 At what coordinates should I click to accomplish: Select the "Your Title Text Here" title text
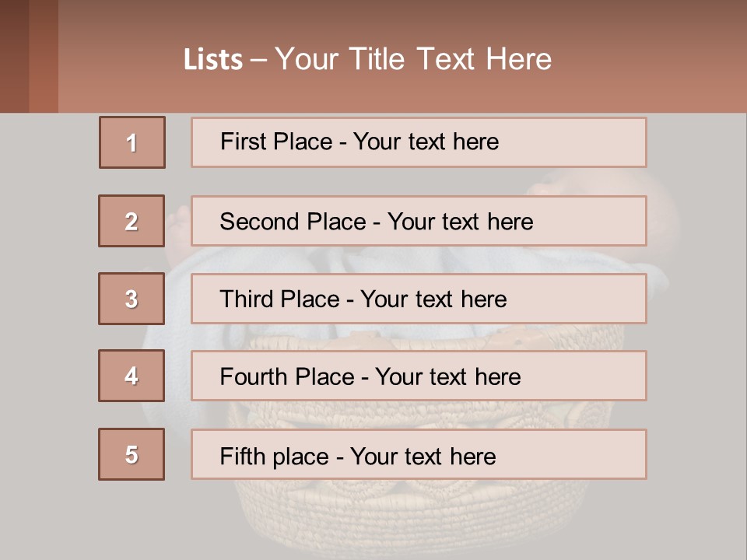[413, 59]
